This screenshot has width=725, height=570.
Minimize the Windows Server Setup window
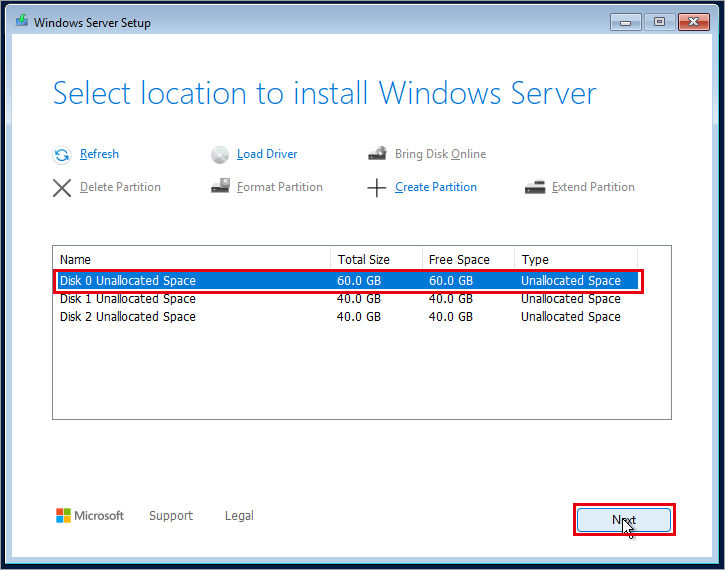click(x=626, y=22)
